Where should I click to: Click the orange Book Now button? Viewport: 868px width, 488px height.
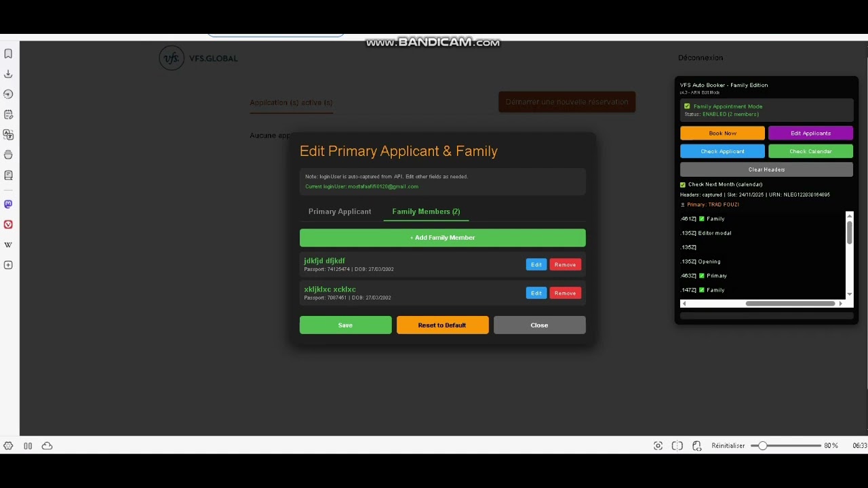point(722,134)
